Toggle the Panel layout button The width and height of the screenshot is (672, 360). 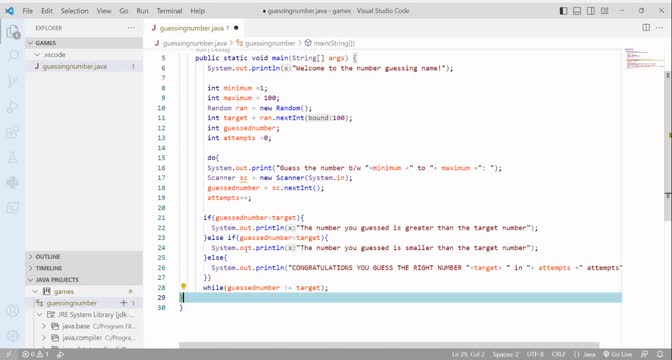[x=577, y=11]
